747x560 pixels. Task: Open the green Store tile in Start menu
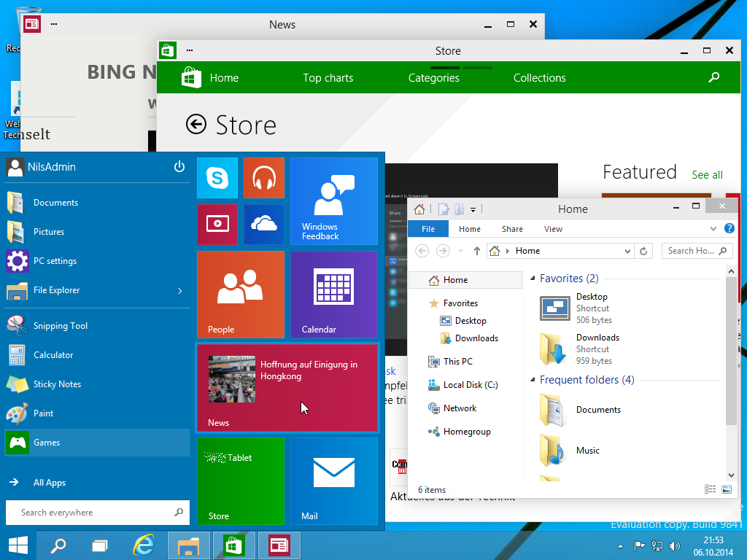(241, 481)
